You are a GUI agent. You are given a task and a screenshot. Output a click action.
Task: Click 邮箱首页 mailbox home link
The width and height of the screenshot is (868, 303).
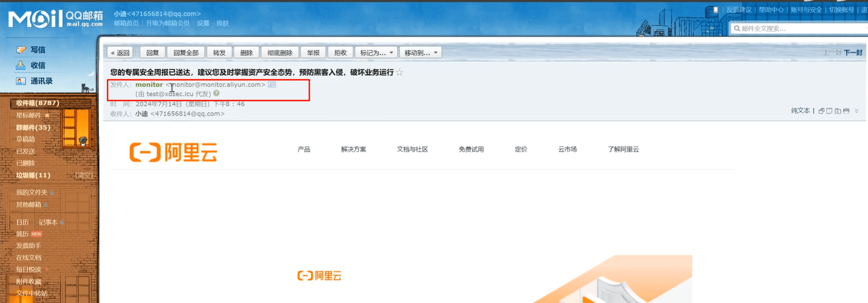point(127,23)
